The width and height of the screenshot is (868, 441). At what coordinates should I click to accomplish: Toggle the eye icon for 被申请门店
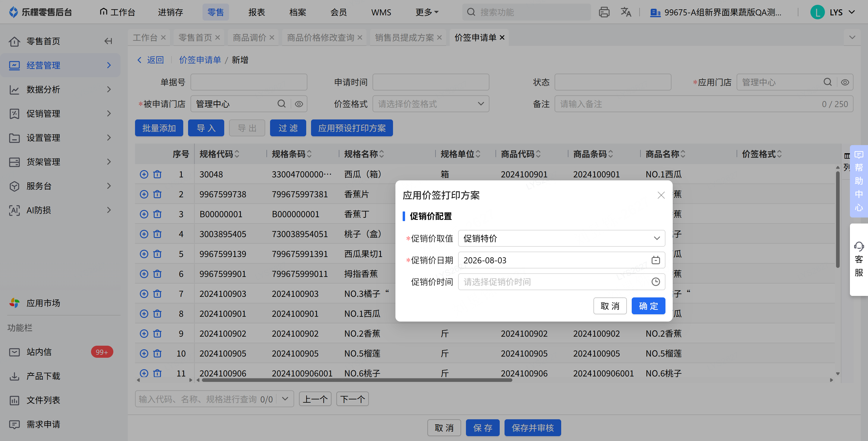point(299,104)
